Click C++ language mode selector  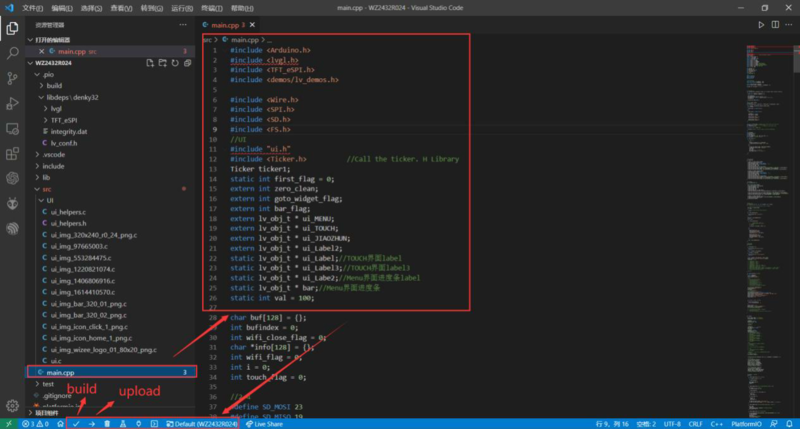[717, 424]
